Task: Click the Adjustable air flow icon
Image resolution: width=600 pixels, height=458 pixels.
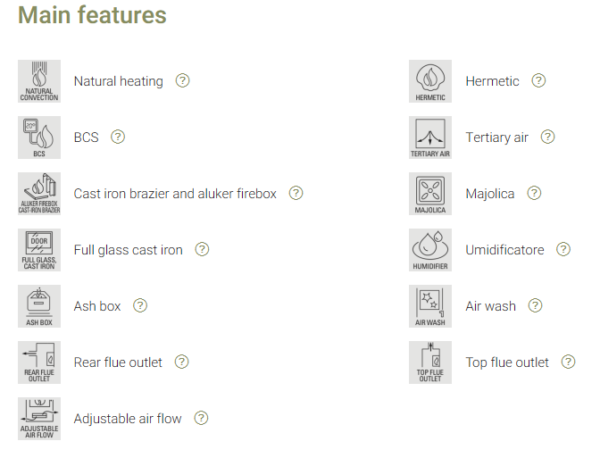Action: [39, 418]
